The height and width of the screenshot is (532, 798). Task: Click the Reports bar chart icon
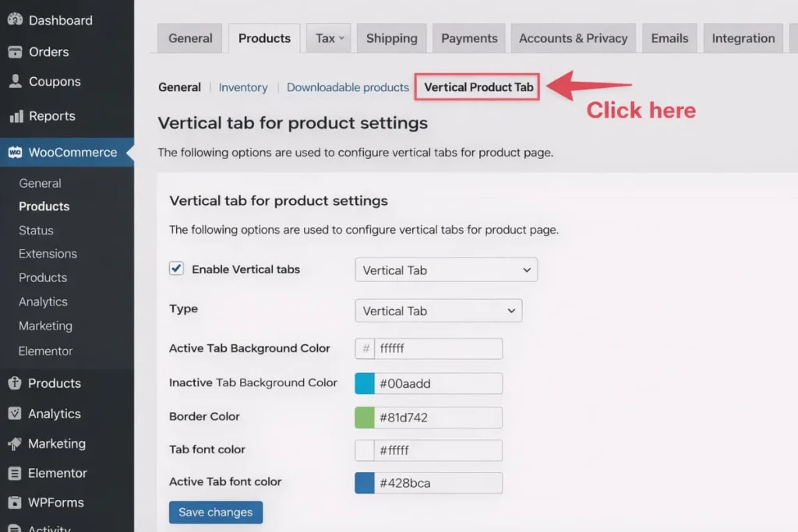click(16, 117)
